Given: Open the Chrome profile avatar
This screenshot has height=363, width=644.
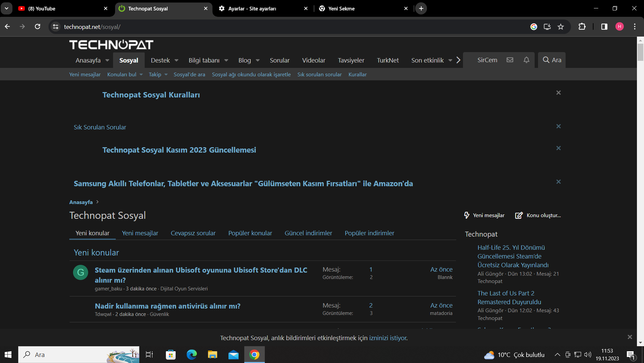Looking at the screenshot, I should click(x=619, y=27).
